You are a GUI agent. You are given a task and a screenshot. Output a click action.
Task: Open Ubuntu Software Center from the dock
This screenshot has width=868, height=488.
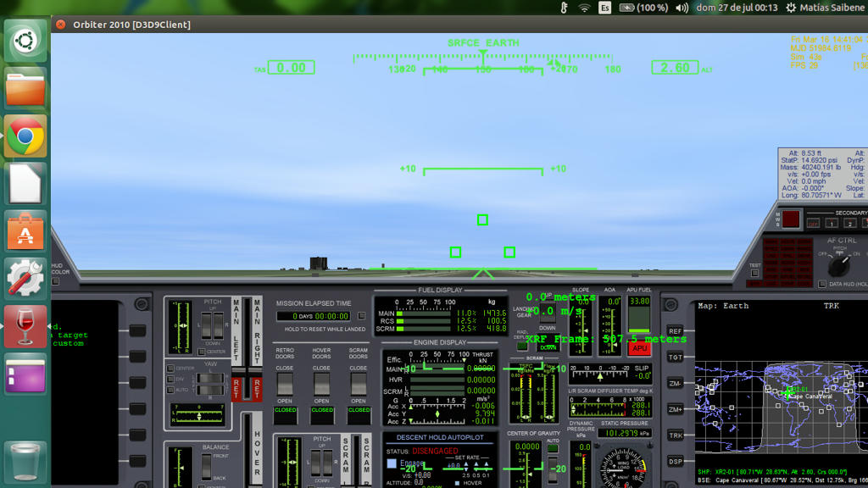click(25, 231)
